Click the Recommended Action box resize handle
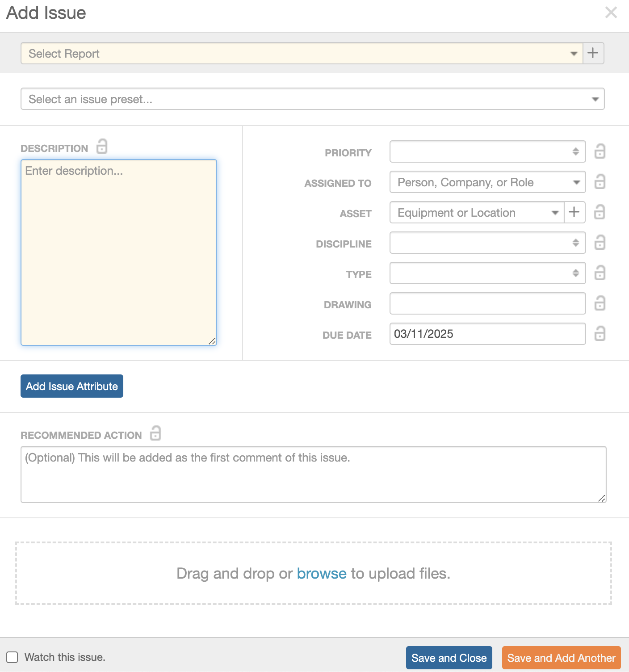Image resolution: width=629 pixels, height=672 pixels. 602,499
